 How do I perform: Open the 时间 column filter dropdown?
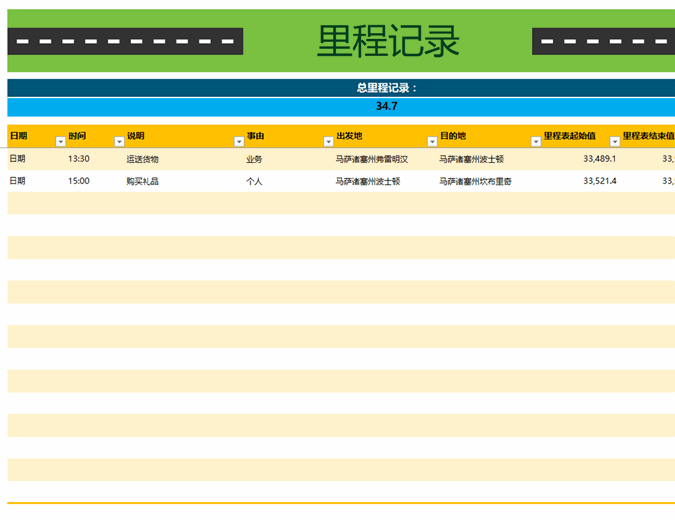click(119, 142)
